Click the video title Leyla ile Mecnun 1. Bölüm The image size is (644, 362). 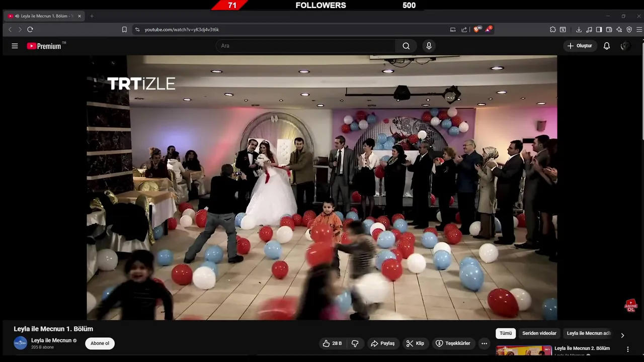point(53,329)
